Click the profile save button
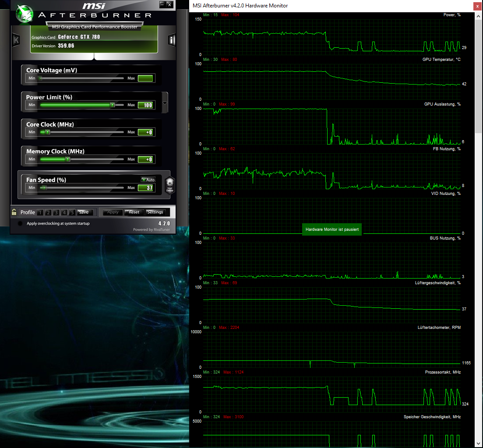Screen dimensions: 483x448 point(84,212)
